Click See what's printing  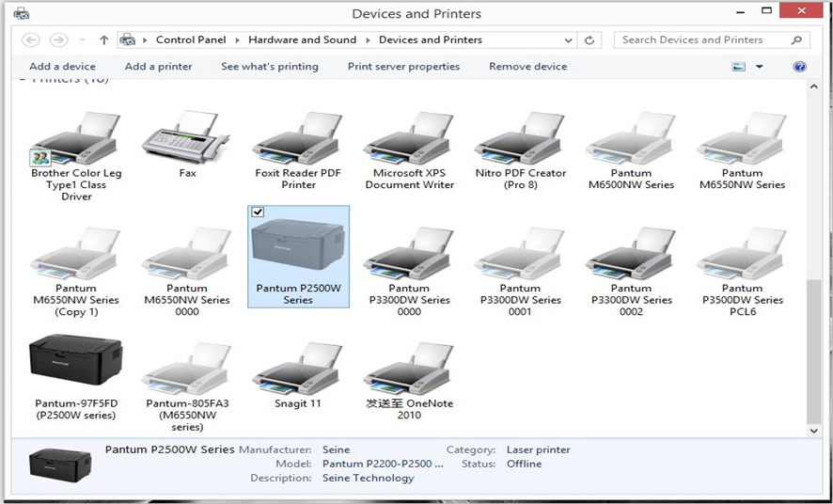tap(270, 67)
